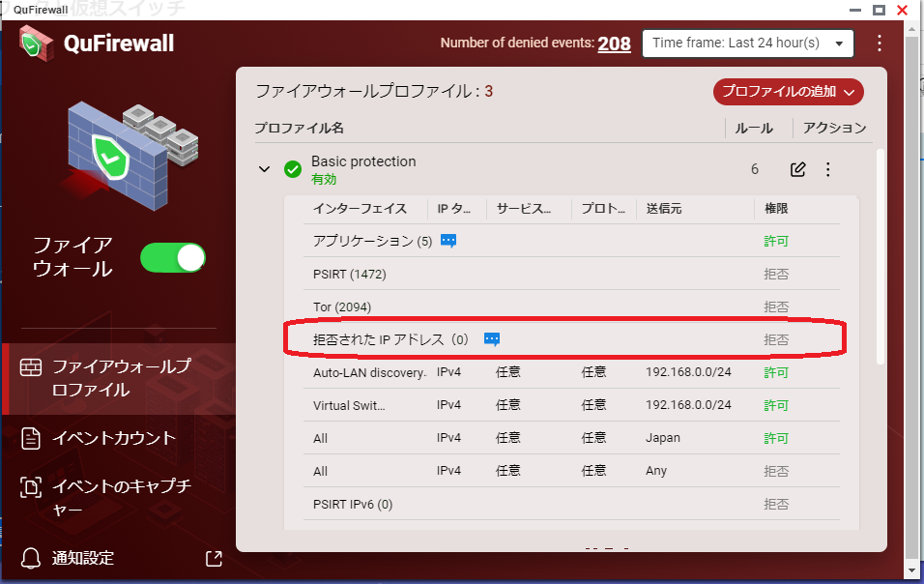Click the denied events count 208 link
Image resolution: width=924 pixels, height=584 pixels.
point(614,44)
